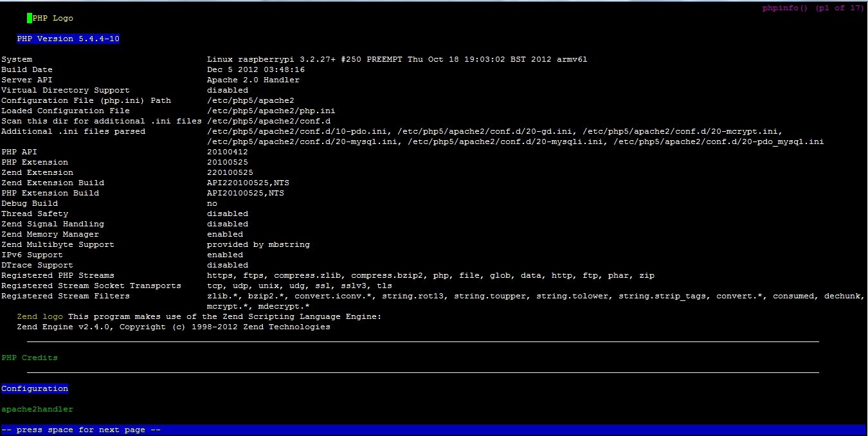Open the PHP Credits link
Image resolution: width=868 pixels, height=436 pixels.
coord(30,358)
